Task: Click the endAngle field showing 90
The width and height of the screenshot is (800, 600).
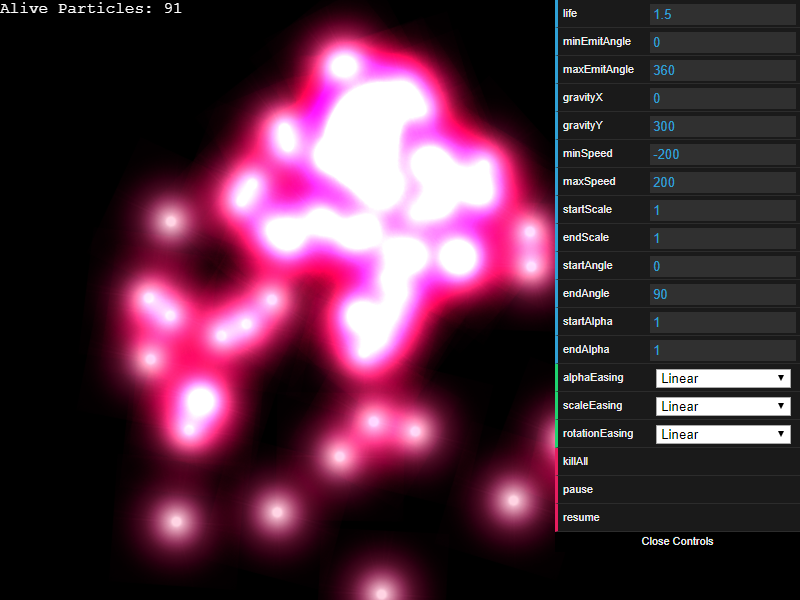Action: point(722,294)
